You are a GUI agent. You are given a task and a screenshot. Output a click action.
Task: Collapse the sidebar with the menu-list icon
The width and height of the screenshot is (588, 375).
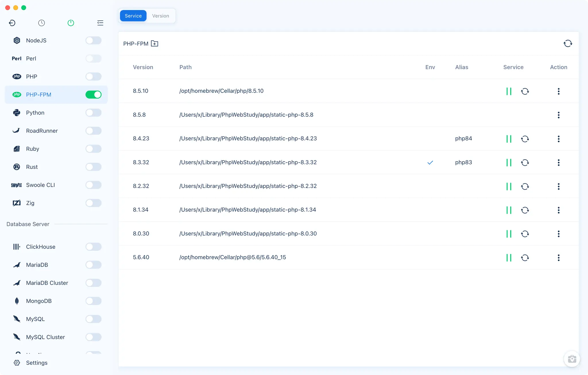(x=100, y=23)
